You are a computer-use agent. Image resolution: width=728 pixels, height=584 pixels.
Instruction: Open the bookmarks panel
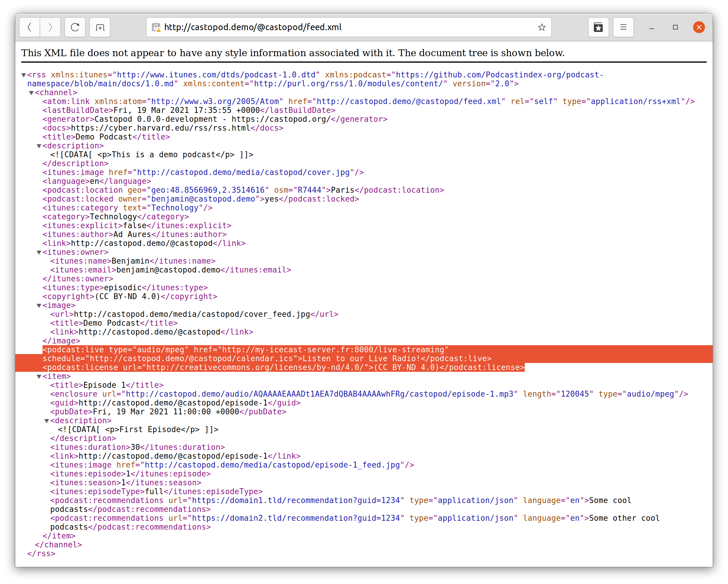pos(598,27)
